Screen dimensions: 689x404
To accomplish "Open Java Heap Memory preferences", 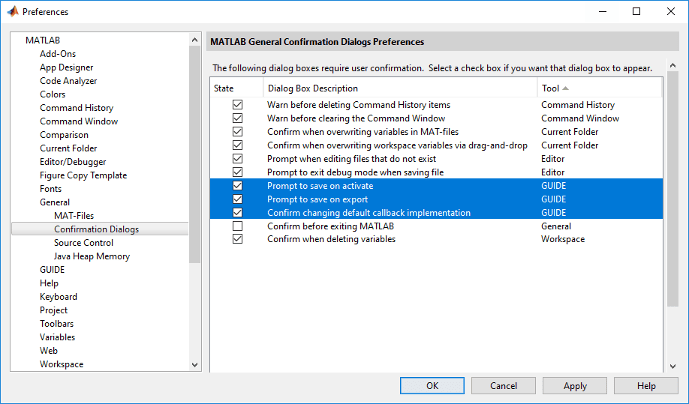I will pos(92,256).
